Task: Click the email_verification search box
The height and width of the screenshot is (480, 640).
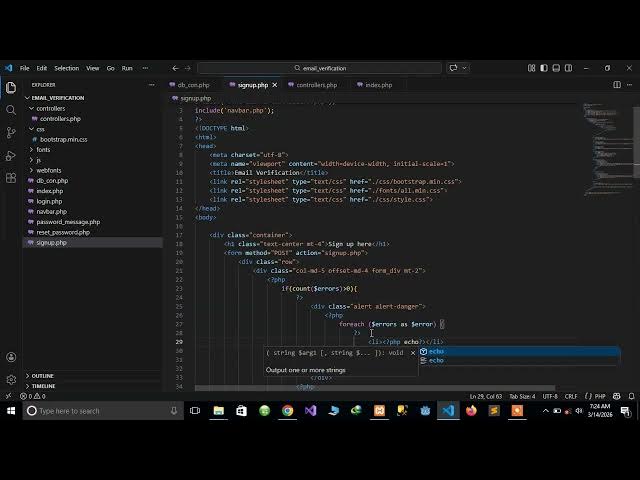Action: pyautogui.click(x=320, y=68)
